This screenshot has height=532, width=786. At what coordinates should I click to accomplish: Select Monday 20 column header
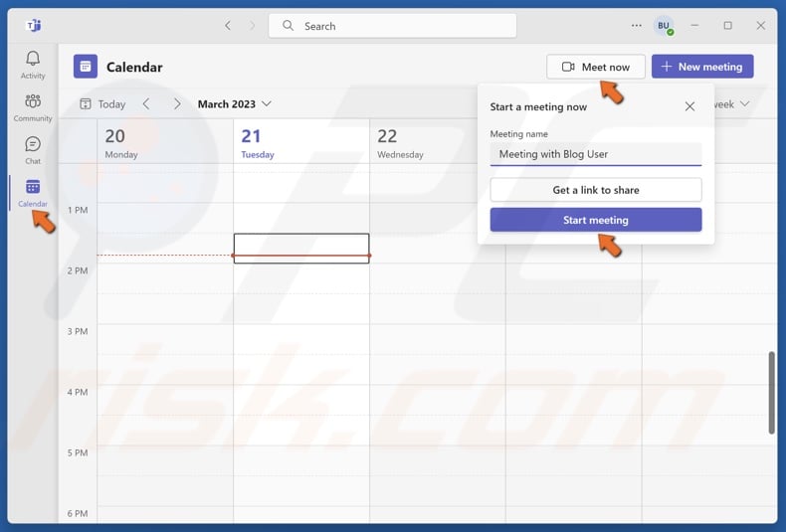(x=165, y=142)
